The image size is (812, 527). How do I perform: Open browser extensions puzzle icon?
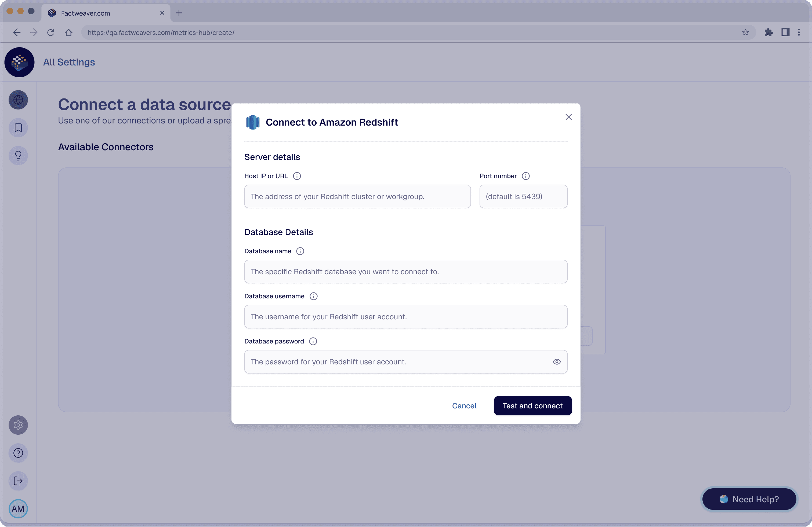coord(769,32)
